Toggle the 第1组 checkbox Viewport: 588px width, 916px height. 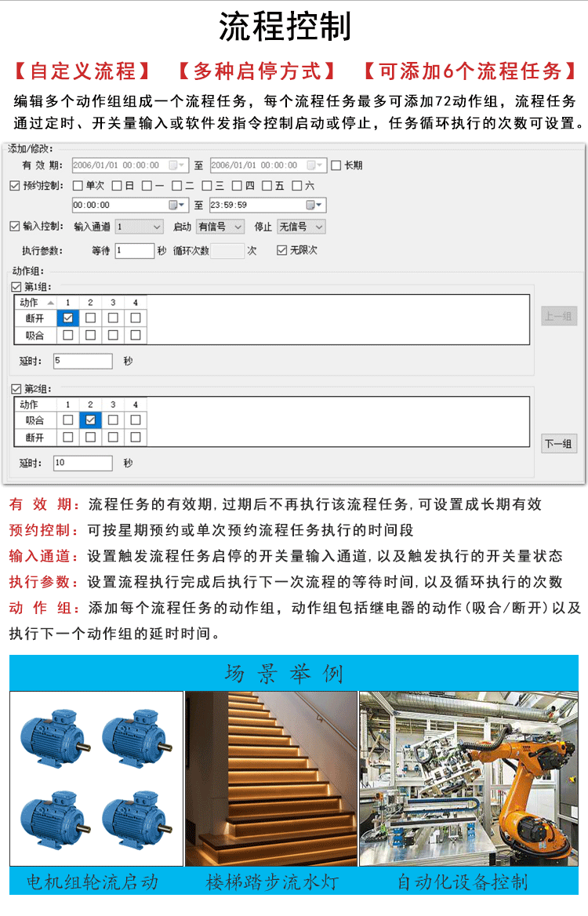tap(16, 287)
